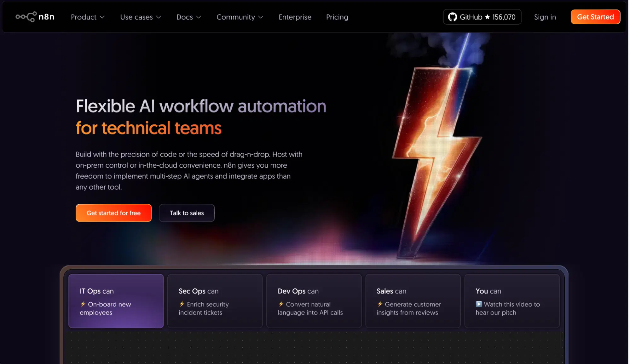The width and height of the screenshot is (630, 364).
Task: Click 'Get started for free'
Action: (113, 213)
